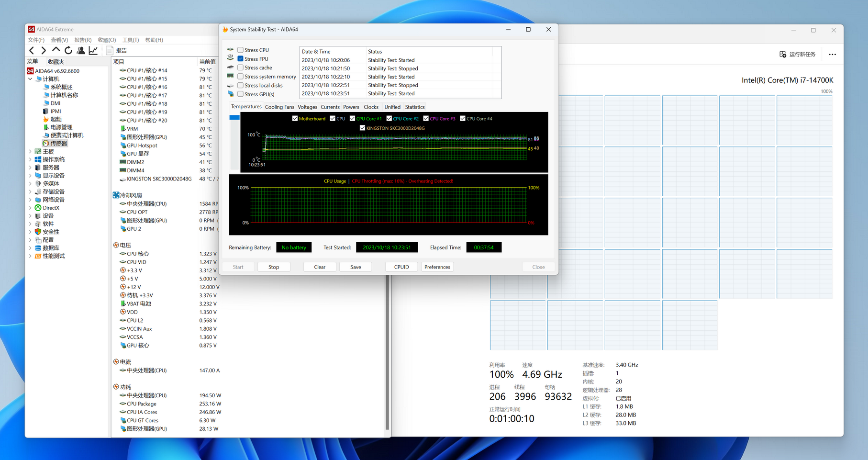Collapse the 计算机 tree node

click(x=31, y=79)
